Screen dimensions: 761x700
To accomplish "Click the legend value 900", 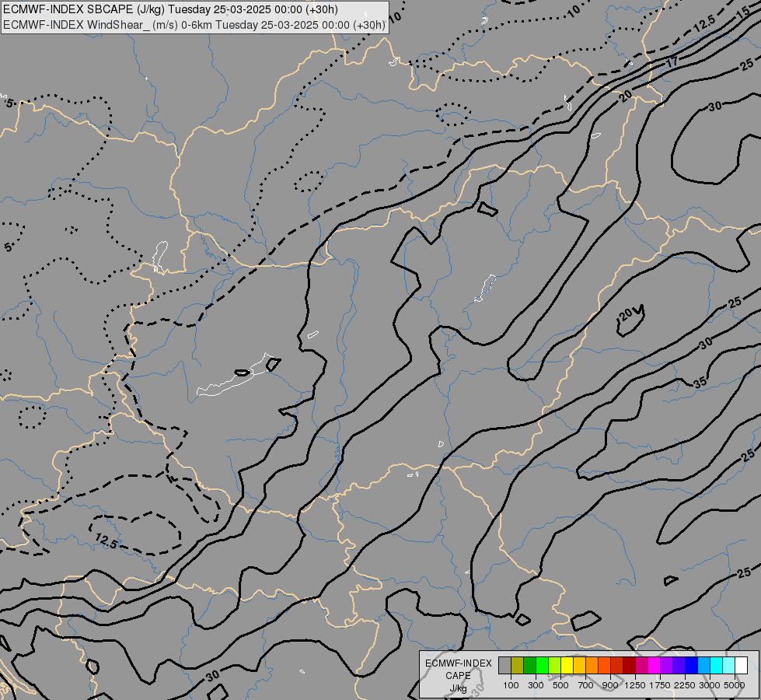I will tap(610, 685).
